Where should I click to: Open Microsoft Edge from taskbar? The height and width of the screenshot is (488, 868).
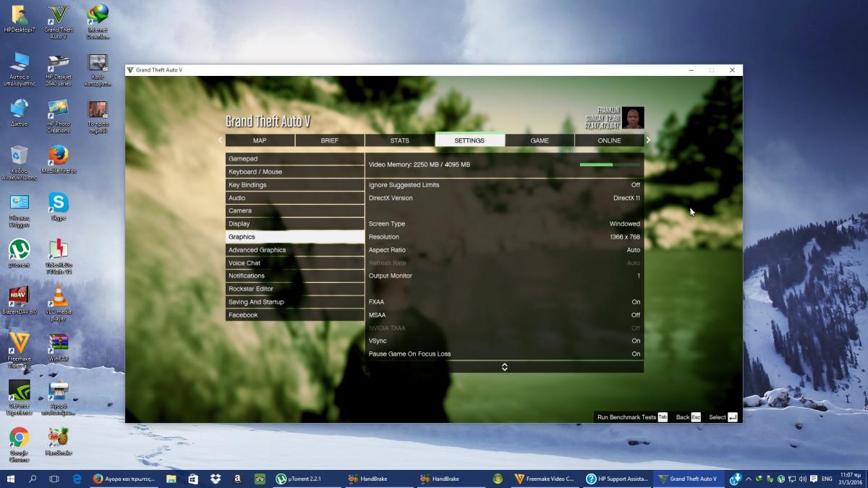[x=77, y=479]
